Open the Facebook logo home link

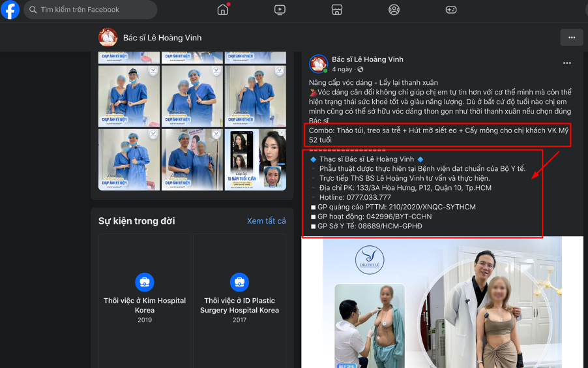pos(10,10)
